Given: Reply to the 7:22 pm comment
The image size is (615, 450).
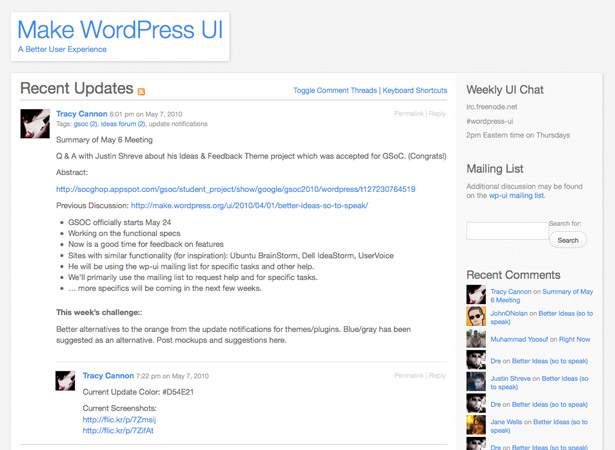Looking at the screenshot, I should coord(437,375).
